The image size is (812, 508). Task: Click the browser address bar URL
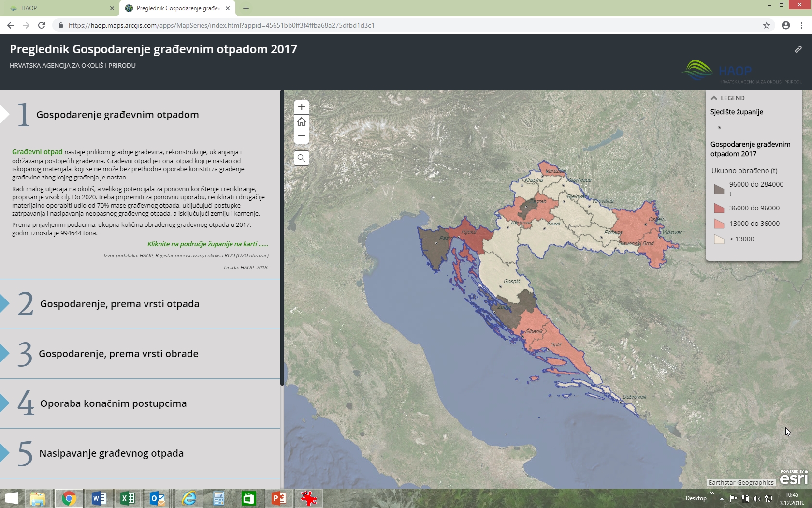221,25
